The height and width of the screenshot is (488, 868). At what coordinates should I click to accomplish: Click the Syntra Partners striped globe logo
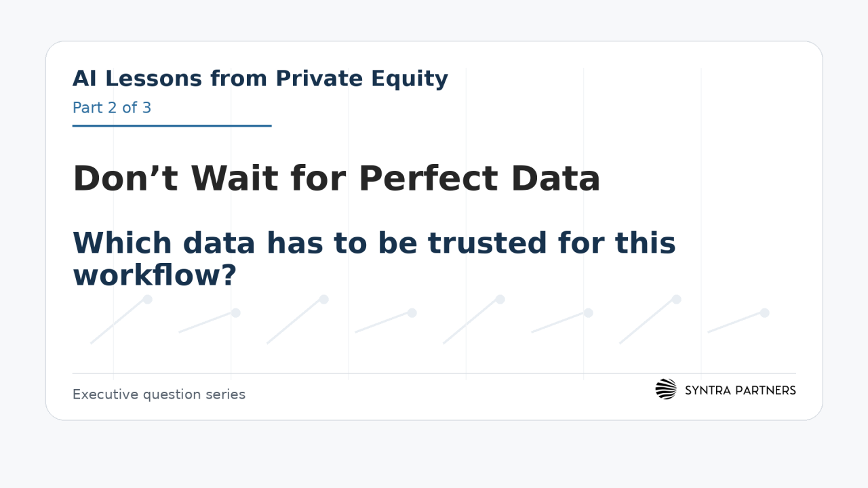pos(666,389)
